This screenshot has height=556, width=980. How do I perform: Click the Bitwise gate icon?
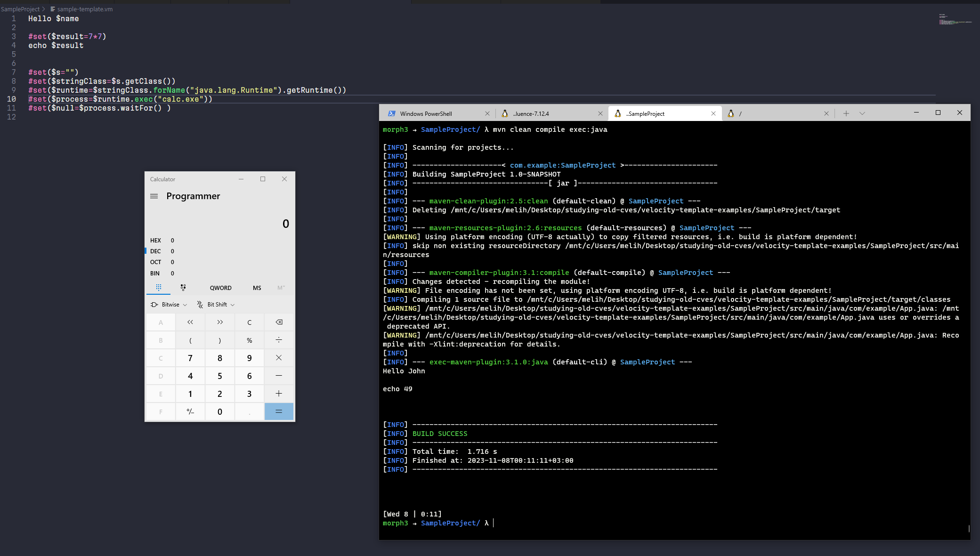[154, 305]
